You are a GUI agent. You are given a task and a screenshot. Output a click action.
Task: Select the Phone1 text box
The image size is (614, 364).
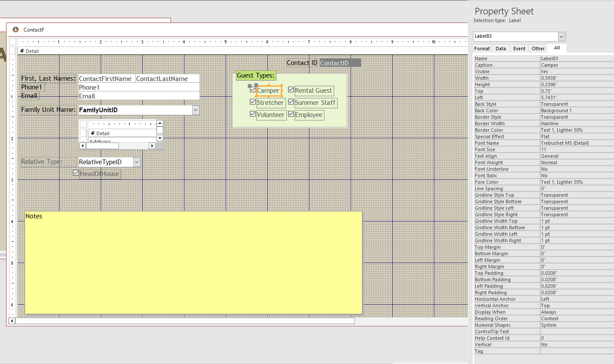[x=139, y=87]
